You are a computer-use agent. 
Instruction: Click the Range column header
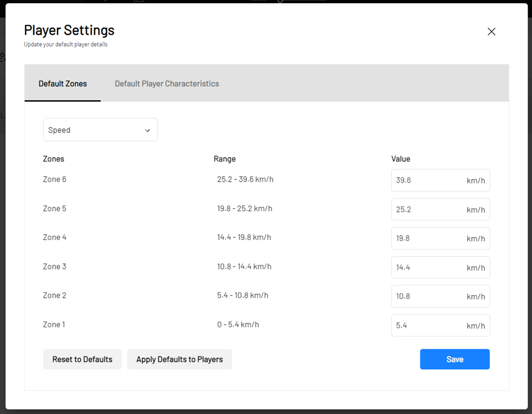(x=225, y=159)
